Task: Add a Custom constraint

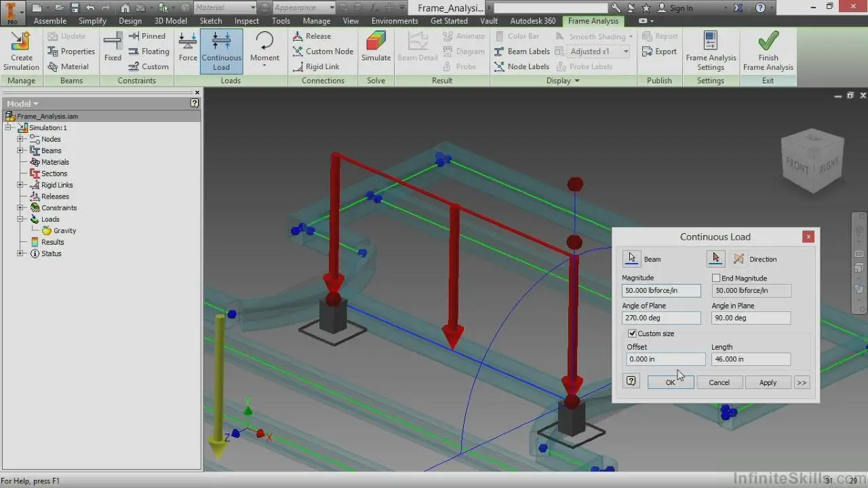Action: (148, 66)
